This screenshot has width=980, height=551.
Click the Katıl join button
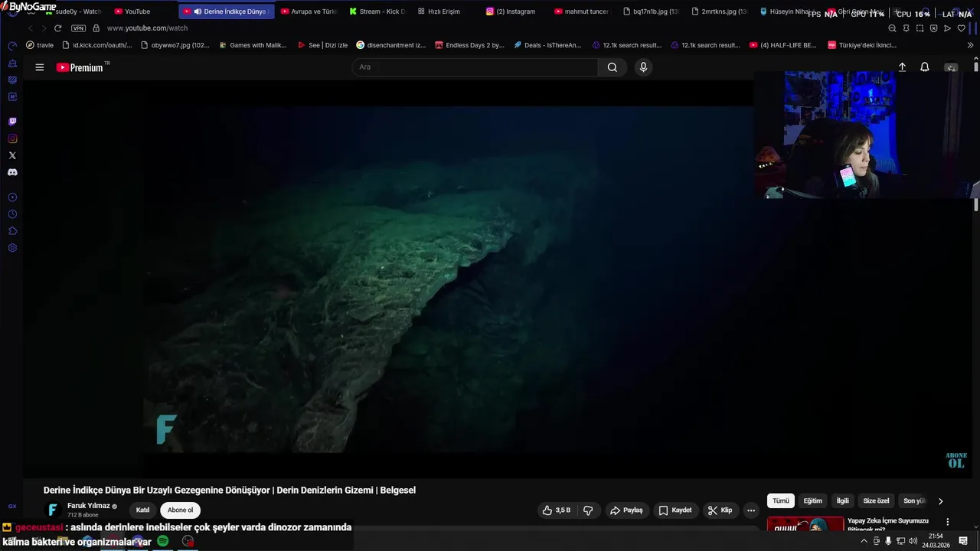[142, 510]
